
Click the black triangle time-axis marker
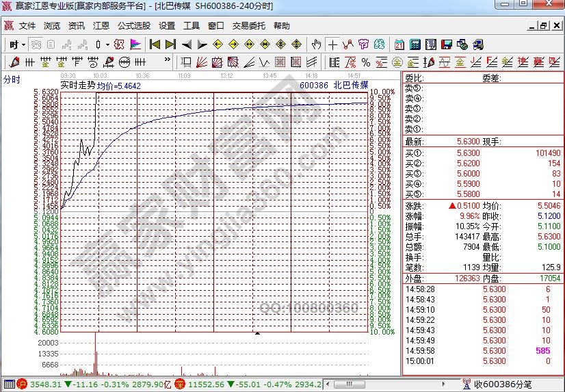[257, 333]
